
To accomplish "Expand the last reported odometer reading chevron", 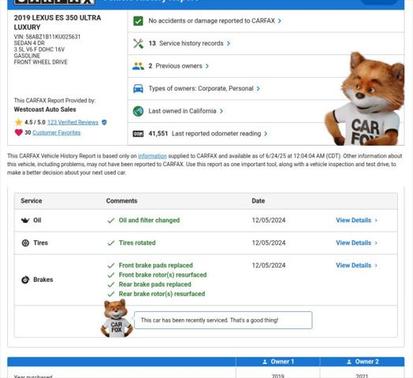I will (x=266, y=134).
